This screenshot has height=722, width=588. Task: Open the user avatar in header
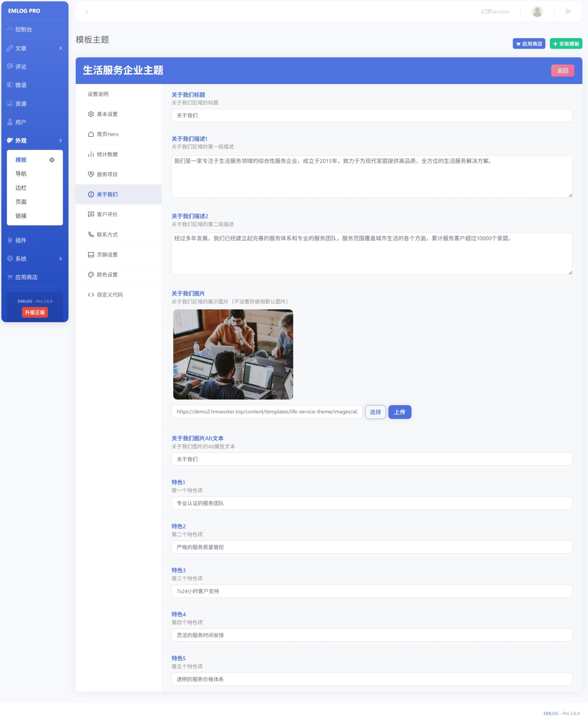click(x=537, y=11)
